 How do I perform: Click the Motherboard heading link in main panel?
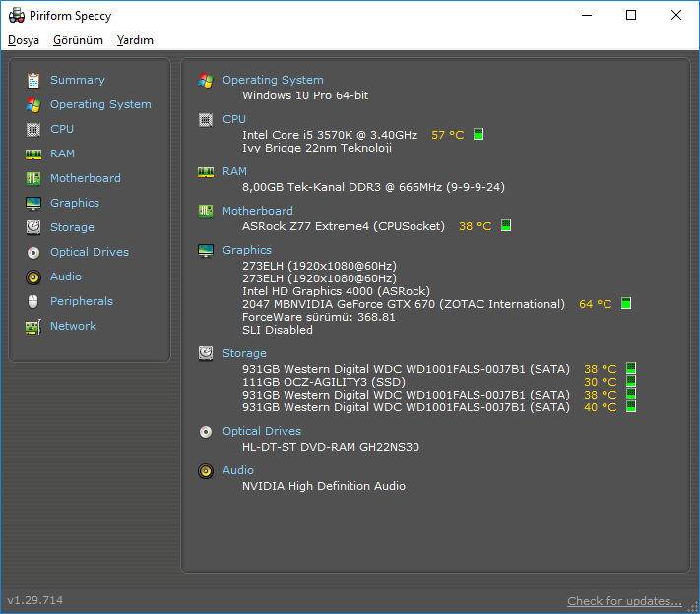click(x=258, y=211)
